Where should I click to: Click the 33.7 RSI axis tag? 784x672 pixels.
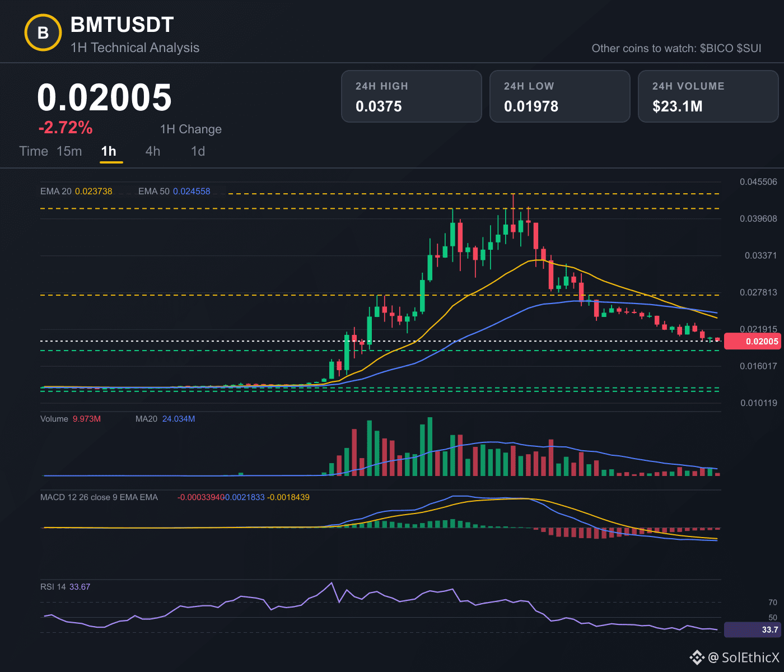[x=754, y=629]
